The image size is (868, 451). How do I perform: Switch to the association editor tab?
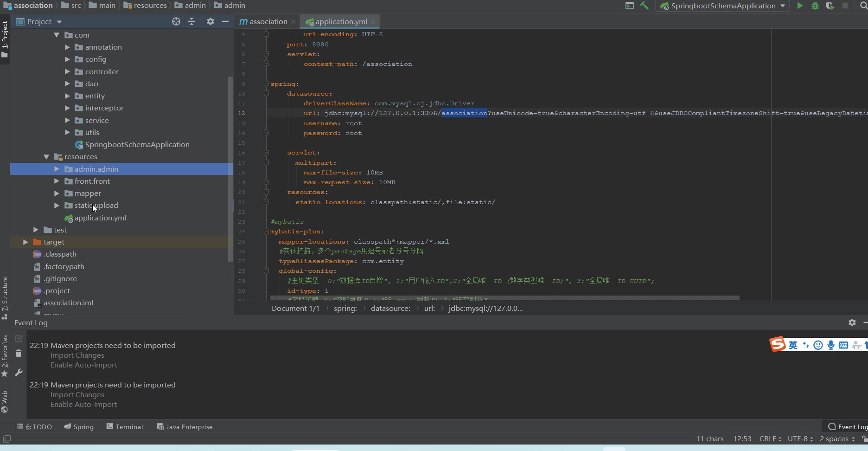(x=268, y=21)
